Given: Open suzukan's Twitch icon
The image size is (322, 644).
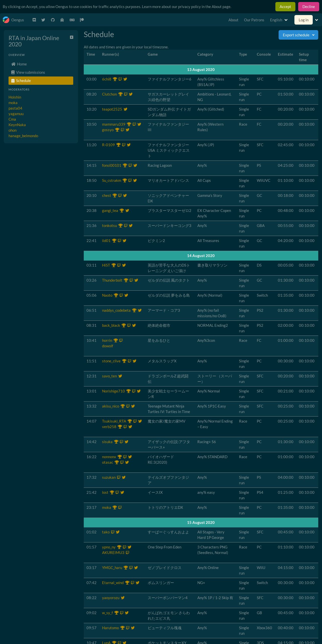Looking at the screenshot, I should point(119,477).
